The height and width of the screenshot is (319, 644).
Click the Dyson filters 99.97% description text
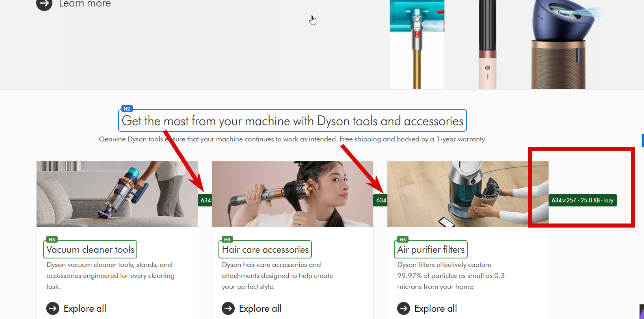click(451, 276)
